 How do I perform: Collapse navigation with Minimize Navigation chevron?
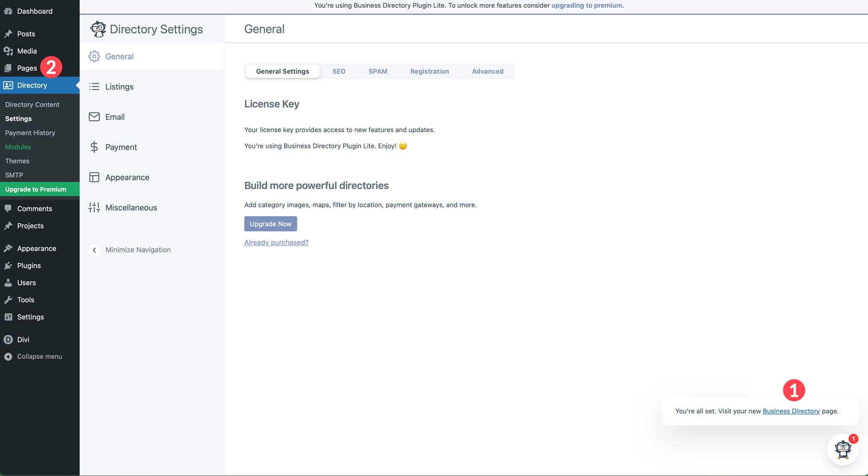point(95,250)
